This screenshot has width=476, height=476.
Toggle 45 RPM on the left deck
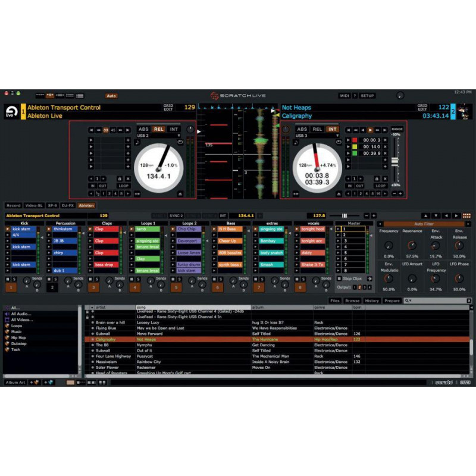coord(113,130)
